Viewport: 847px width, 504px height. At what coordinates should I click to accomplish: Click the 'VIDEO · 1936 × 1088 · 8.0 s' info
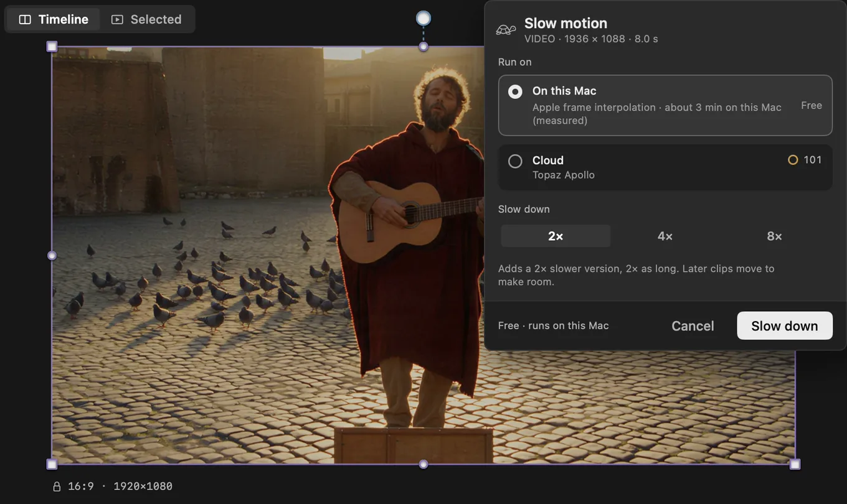pyautogui.click(x=591, y=39)
